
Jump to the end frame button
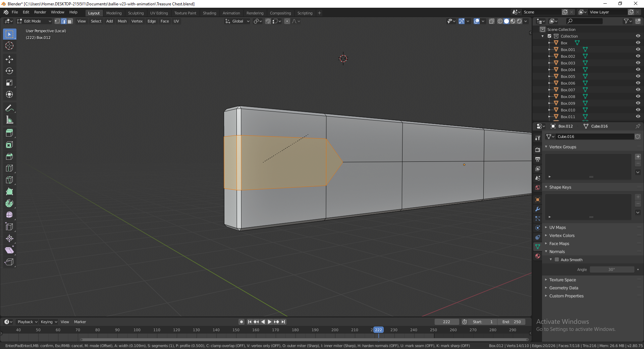(283, 321)
